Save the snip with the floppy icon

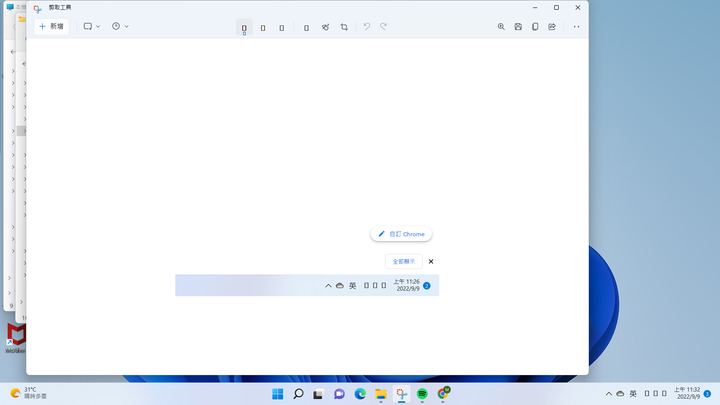pos(518,27)
